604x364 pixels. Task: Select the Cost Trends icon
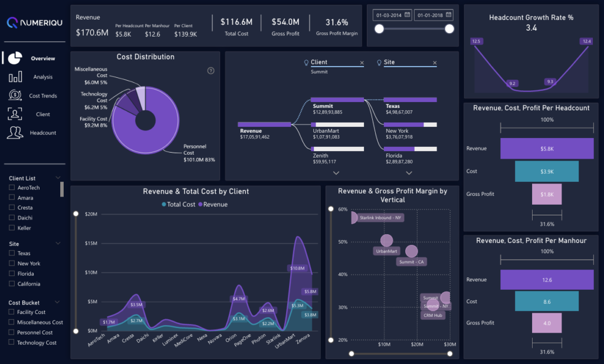15,96
